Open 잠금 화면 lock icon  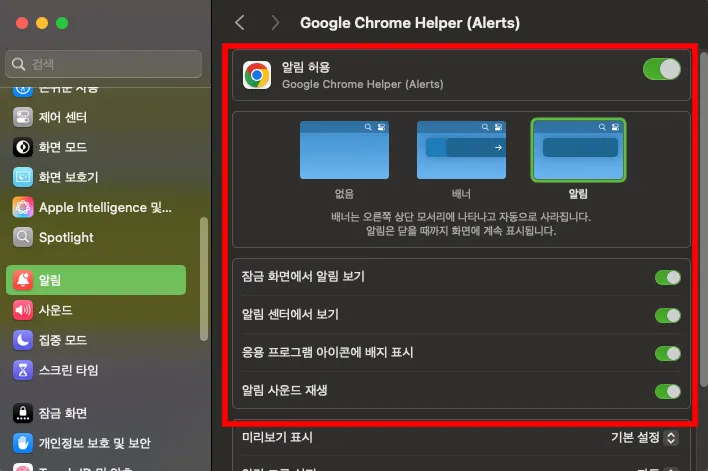point(23,413)
